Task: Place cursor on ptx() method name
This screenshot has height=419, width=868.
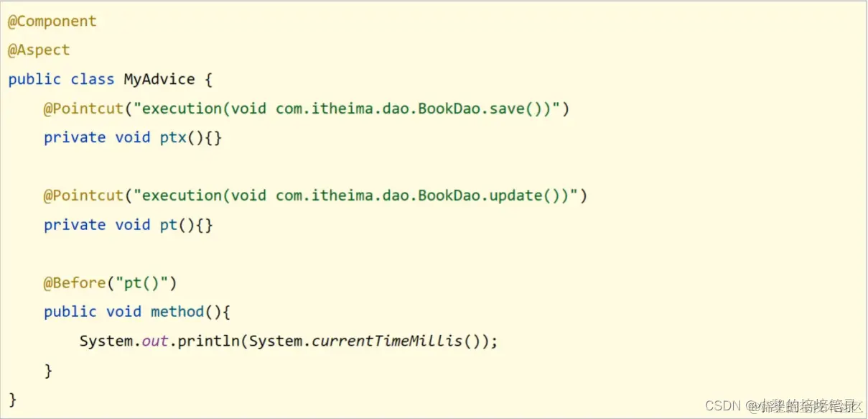Action: click(x=173, y=137)
